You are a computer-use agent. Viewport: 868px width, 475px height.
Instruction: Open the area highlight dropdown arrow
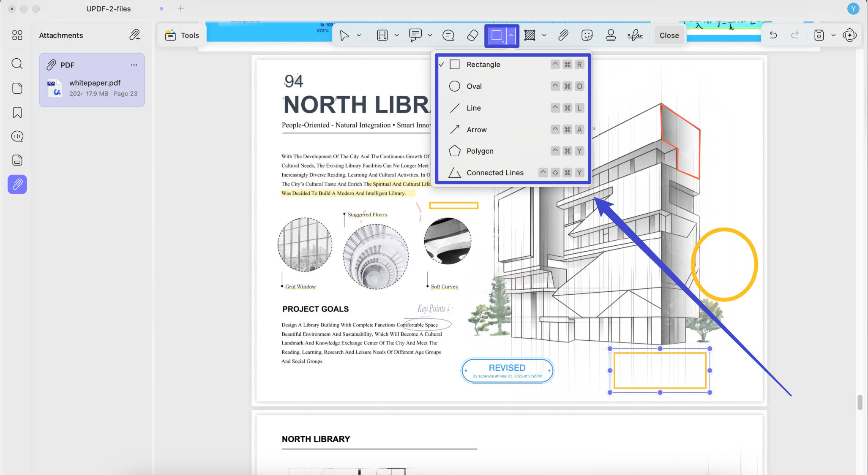pos(544,35)
